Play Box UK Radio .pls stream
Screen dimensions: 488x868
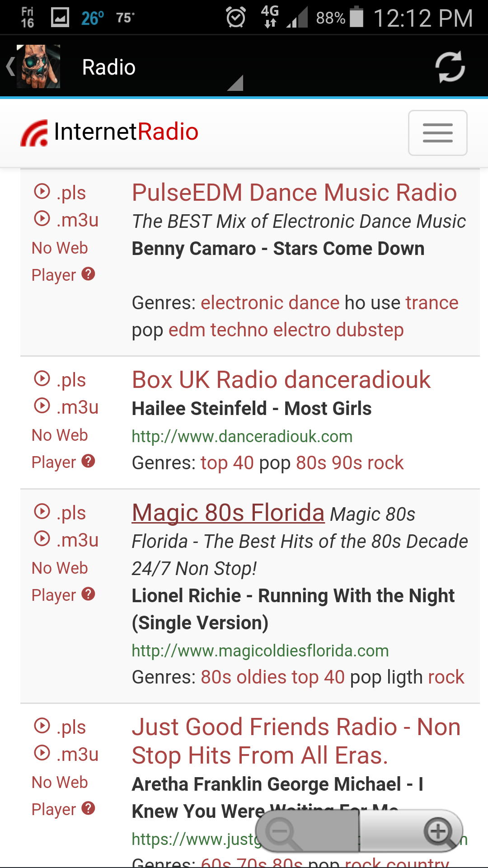(x=60, y=380)
